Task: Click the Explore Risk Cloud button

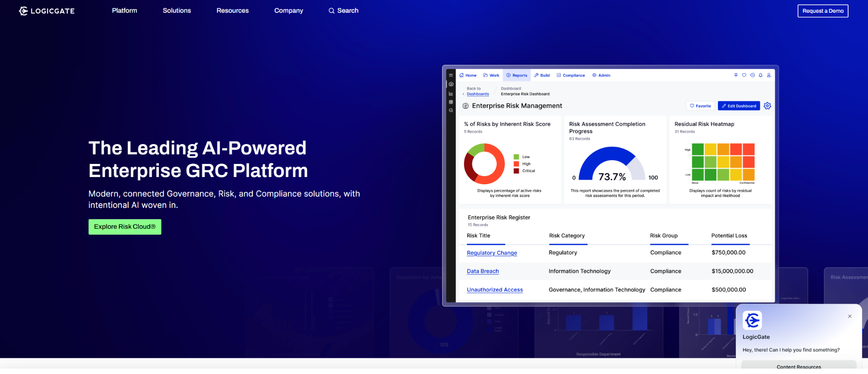Action: (125, 227)
